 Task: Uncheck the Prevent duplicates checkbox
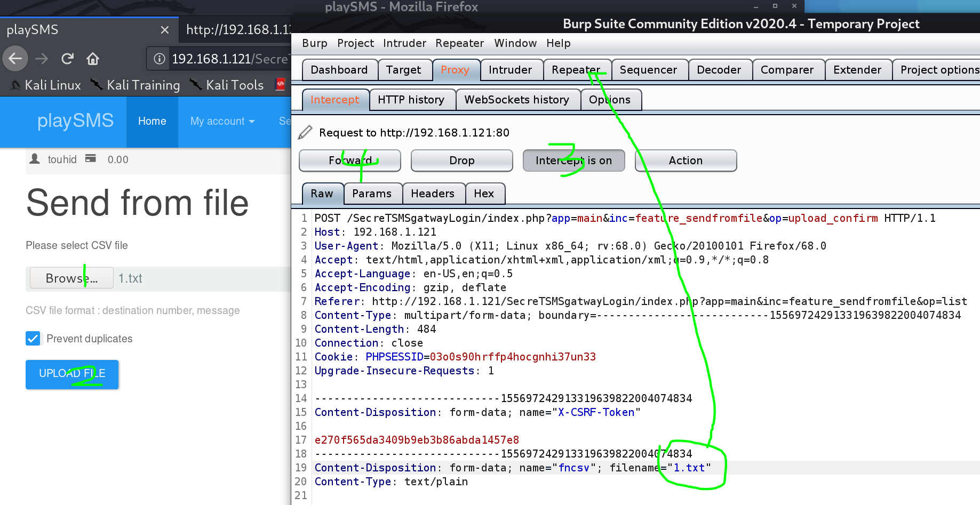click(33, 339)
